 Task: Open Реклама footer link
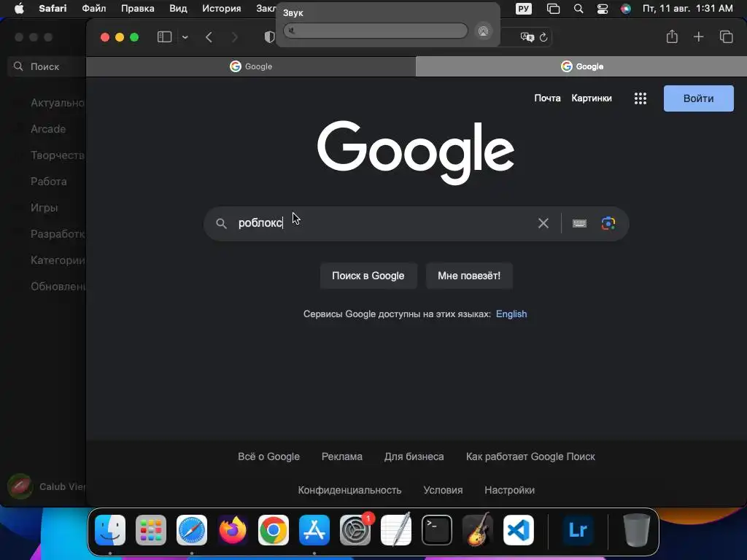point(342,456)
